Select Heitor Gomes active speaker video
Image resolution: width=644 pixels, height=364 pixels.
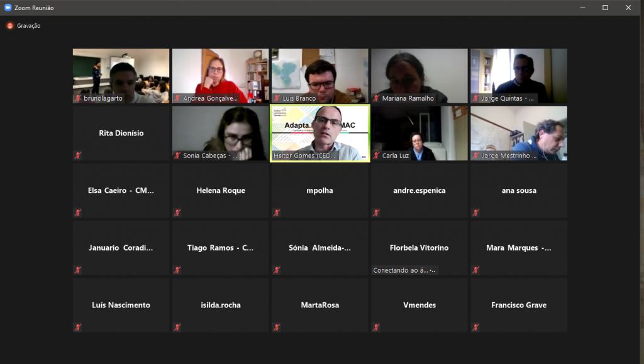pos(320,134)
